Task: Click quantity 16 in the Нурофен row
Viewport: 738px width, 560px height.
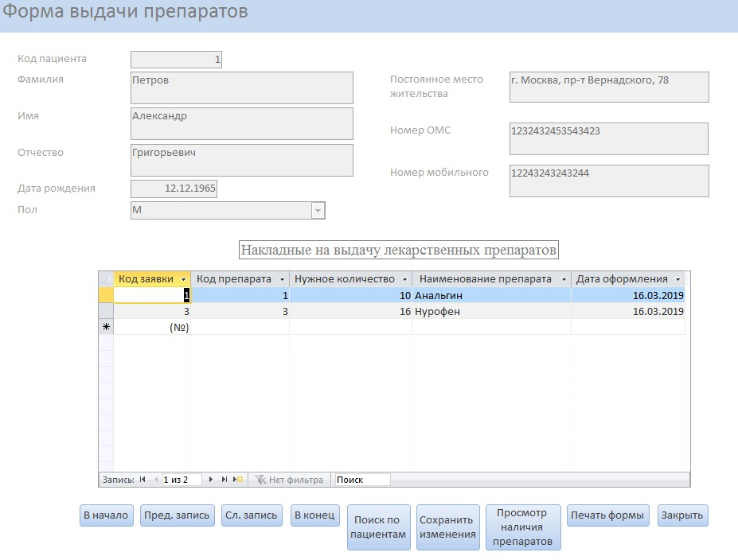Action: coord(350,311)
